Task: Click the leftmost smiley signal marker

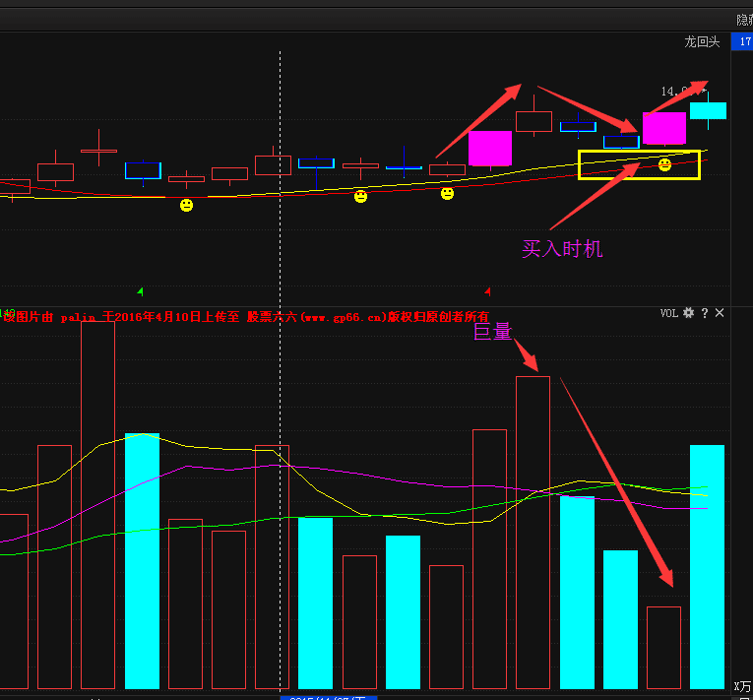Action: (186, 205)
